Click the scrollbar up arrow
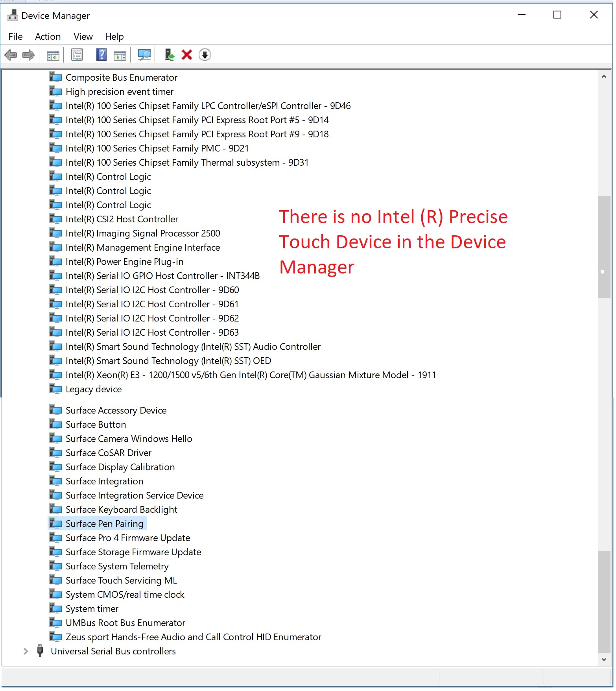The width and height of the screenshot is (616, 691). click(604, 77)
